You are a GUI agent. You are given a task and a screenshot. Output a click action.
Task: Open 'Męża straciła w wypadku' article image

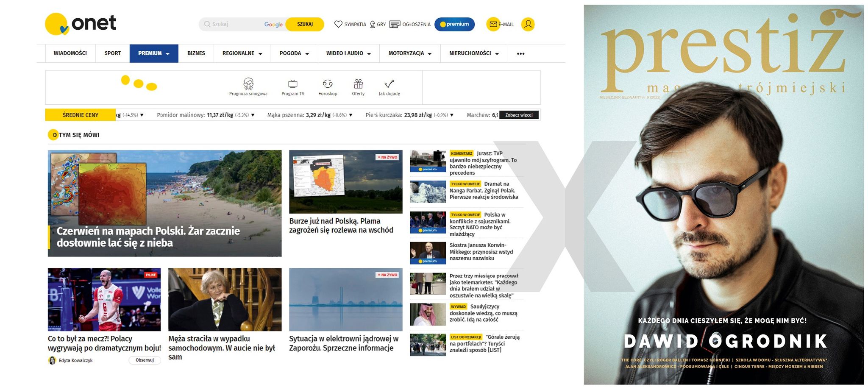click(225, 299)
